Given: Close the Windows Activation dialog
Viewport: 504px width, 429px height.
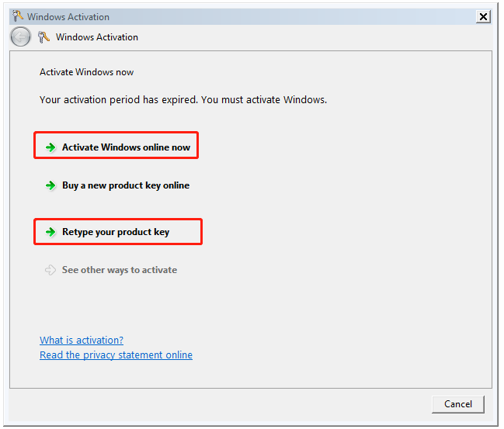Looking at the screenshot, I should (483, 17).
